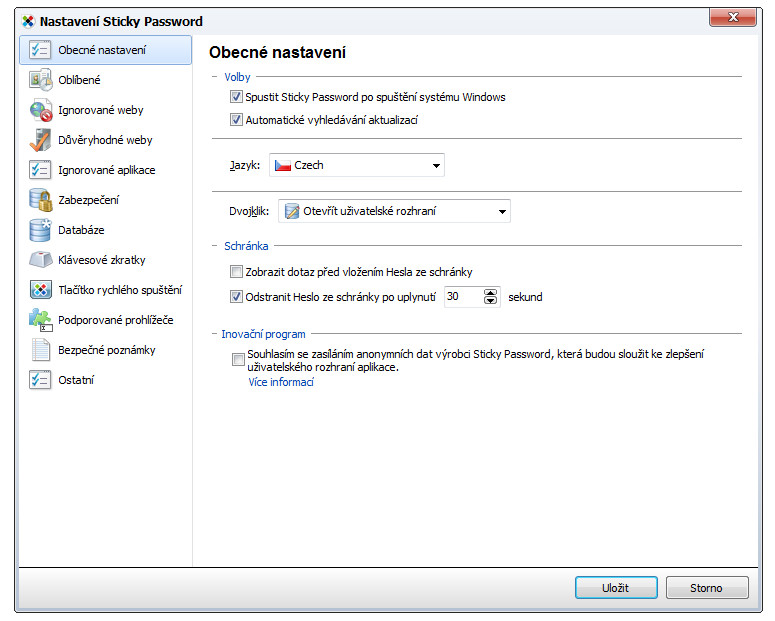The height and width of the screenshot is (621, 775).
Task: Open the Oblíbené favorites icon
Action: [41, 80]
